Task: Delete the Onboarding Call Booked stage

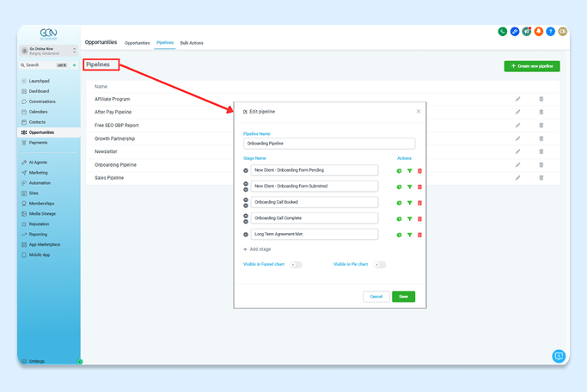Action: 419,203
